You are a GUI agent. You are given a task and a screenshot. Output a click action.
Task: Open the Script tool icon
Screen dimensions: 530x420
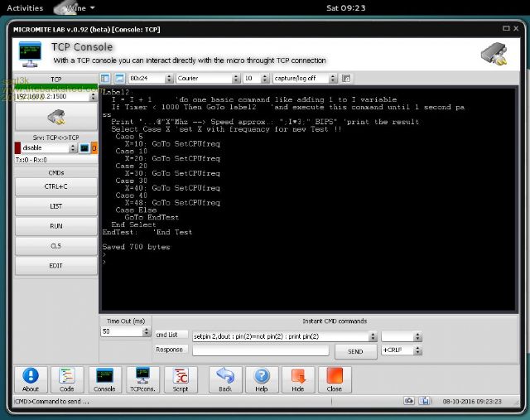pos(180,377)
